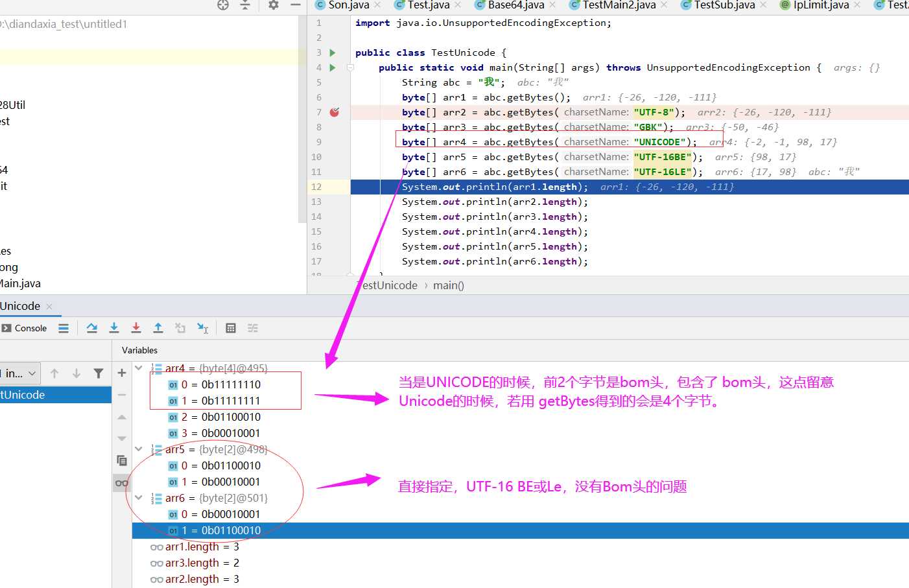909x588 pixels.
Task: Add a new watch with plus icon
Action: coord(122,373)
